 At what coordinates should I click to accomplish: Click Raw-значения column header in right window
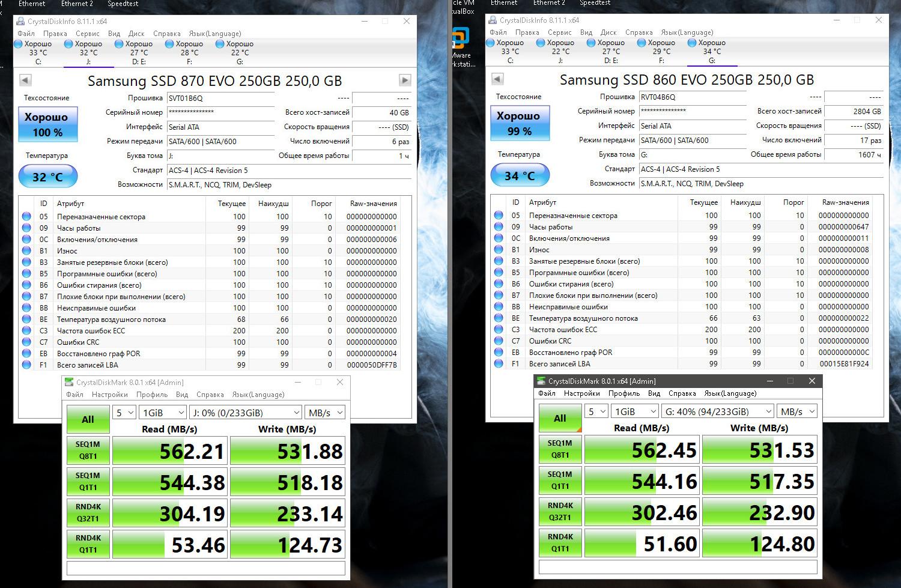[x=846, y=202]
